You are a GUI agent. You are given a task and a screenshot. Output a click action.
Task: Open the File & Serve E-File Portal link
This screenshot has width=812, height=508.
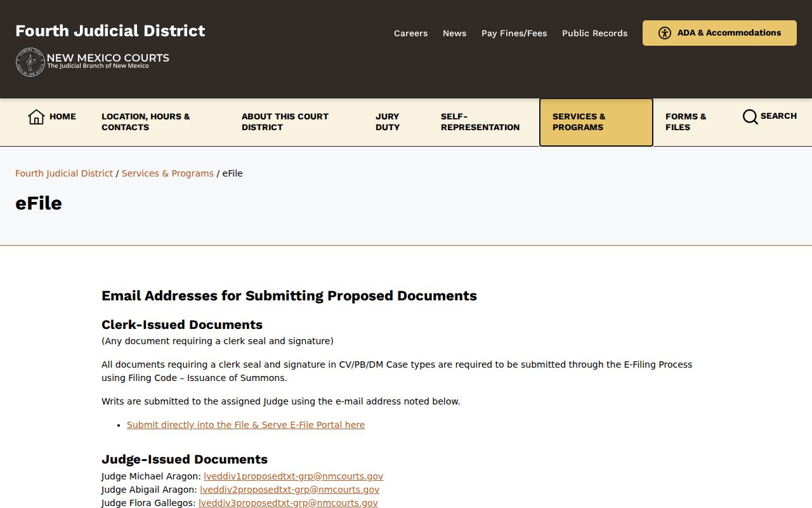[246, 425]
